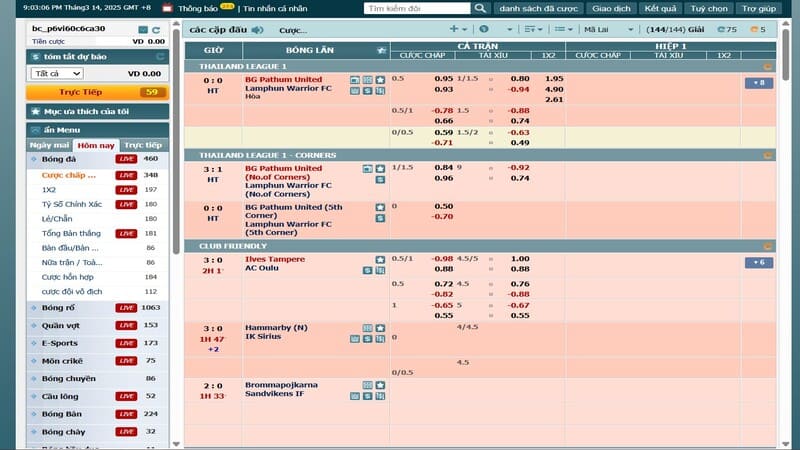The height and width of the screenshot is (450, 800).
Task: Collapse Thailand League 1 - Corners section icon
Action: coord(767,156)
